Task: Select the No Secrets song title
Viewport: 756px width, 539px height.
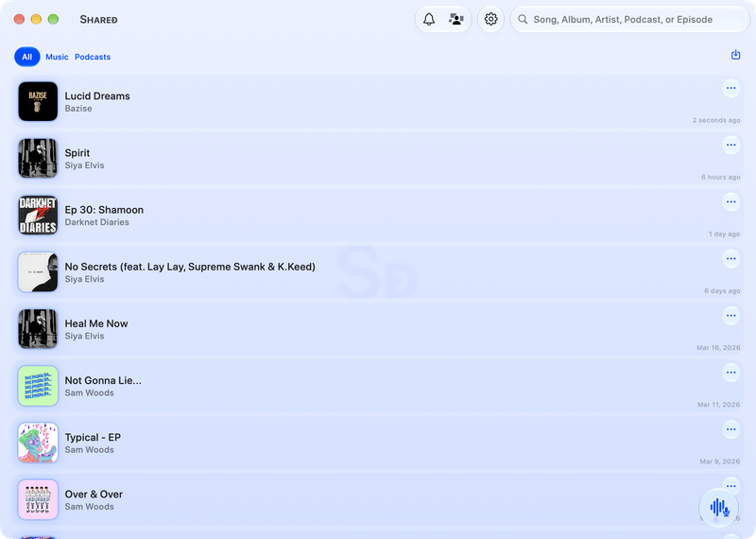Action: click(x=190, y=267)
